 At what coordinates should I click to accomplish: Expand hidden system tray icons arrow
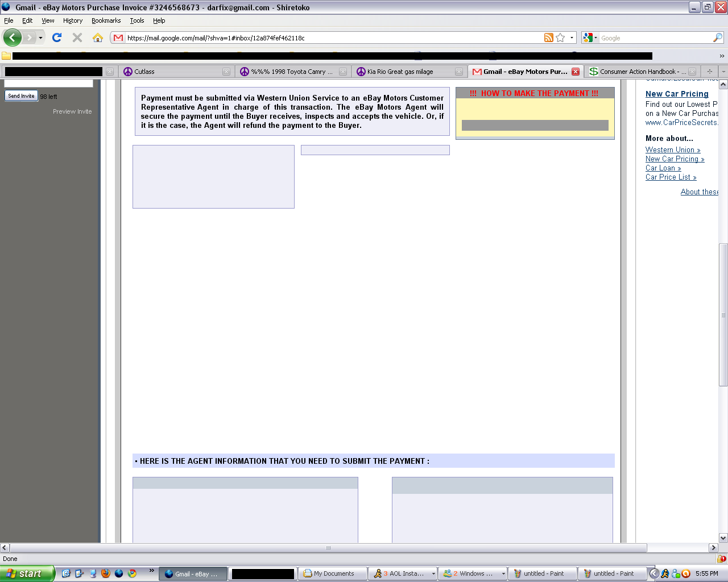654,573
